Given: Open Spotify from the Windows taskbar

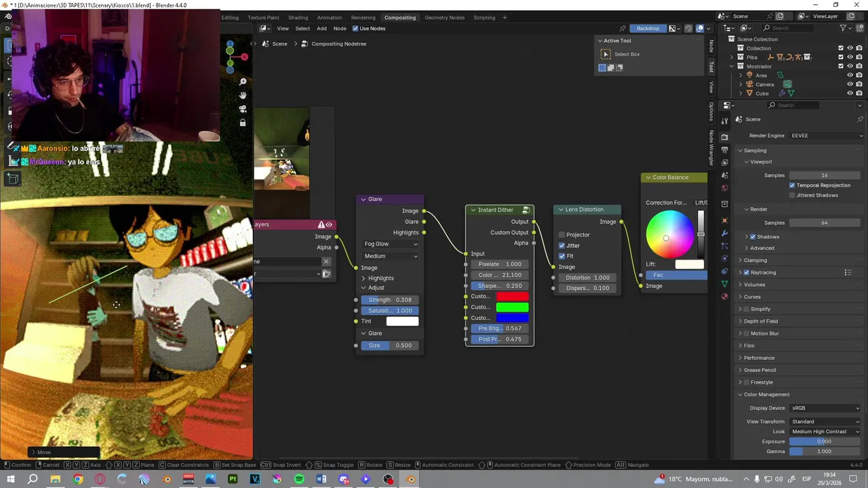Looking at the screenshot, I should click(x=299, y=479).
